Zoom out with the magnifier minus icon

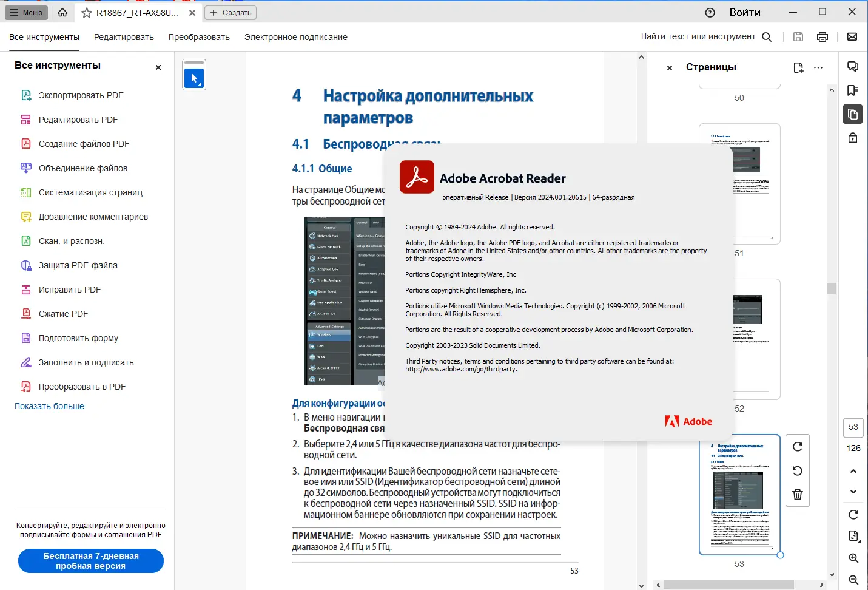[853, 580]
